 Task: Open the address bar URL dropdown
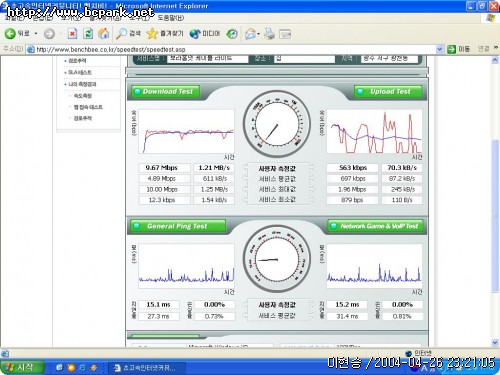[x=440, y=49]
